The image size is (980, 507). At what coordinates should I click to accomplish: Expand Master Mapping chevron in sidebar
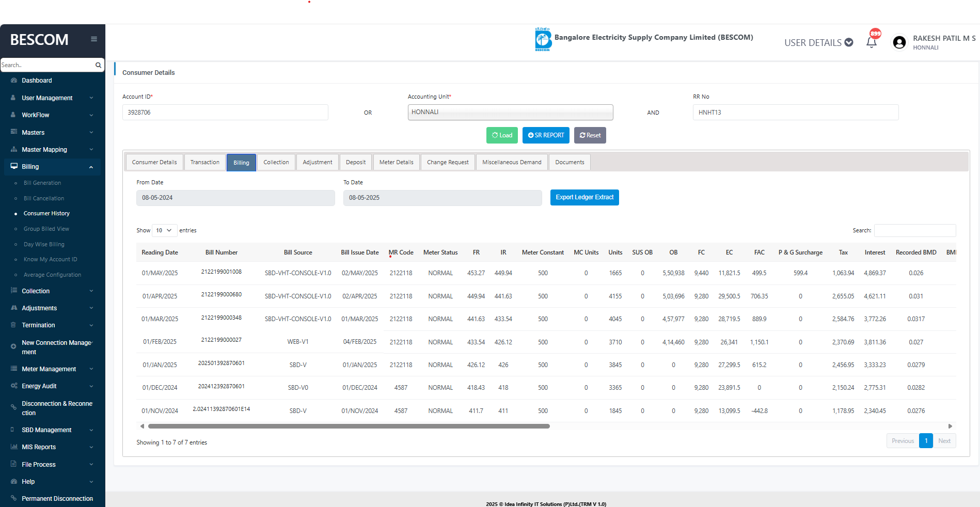pyautogui.click(x=91, y=150)
